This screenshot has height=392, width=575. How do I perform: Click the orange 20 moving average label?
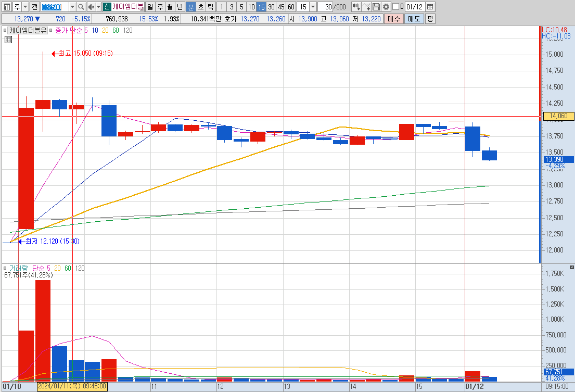tap(105, 30)
